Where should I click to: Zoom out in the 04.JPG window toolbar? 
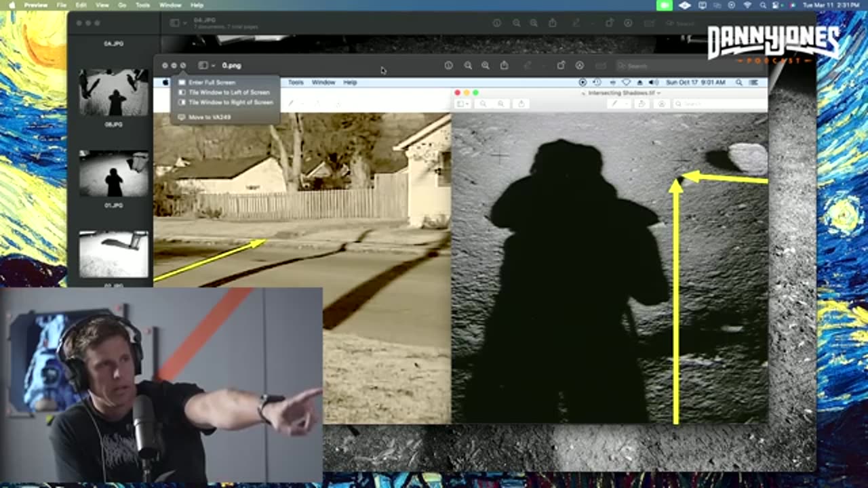point(517,23)
